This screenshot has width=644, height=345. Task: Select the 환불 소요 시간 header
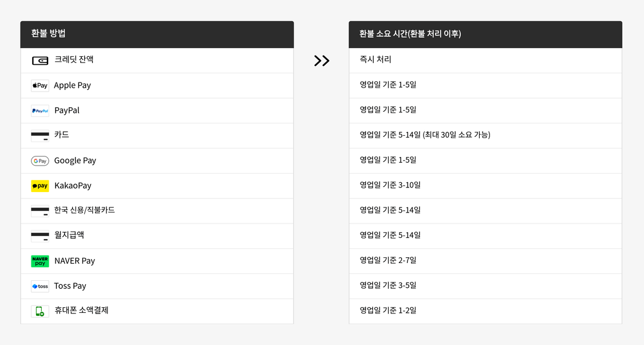click(x=485, y=34)
